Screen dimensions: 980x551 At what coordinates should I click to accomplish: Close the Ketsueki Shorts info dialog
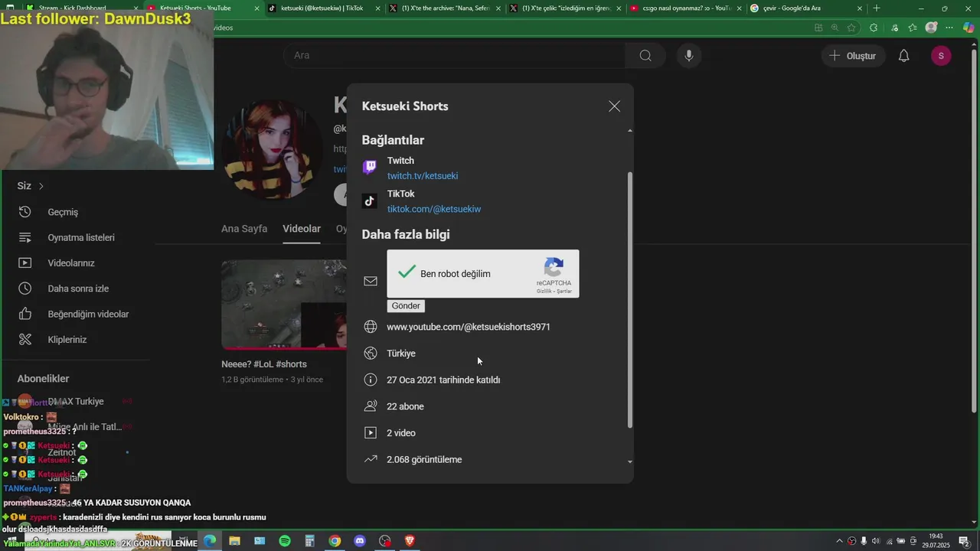click(x=614, y=106)
